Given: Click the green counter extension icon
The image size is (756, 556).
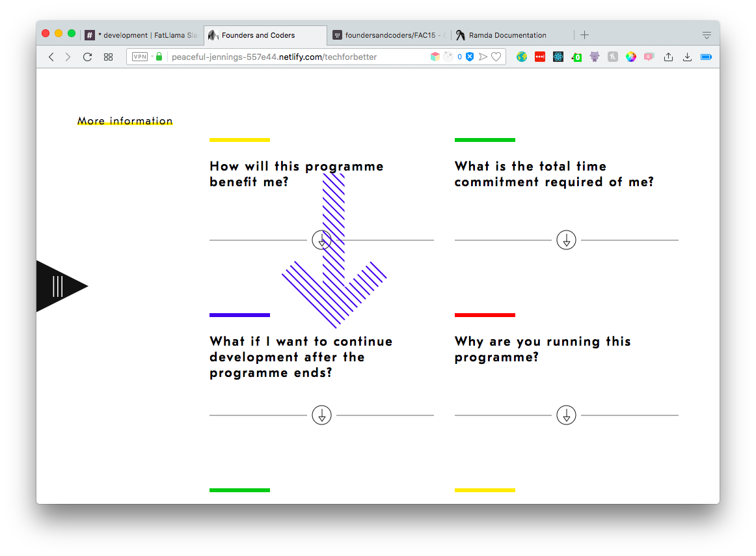Looking at the screenshot, I should 576,57.
